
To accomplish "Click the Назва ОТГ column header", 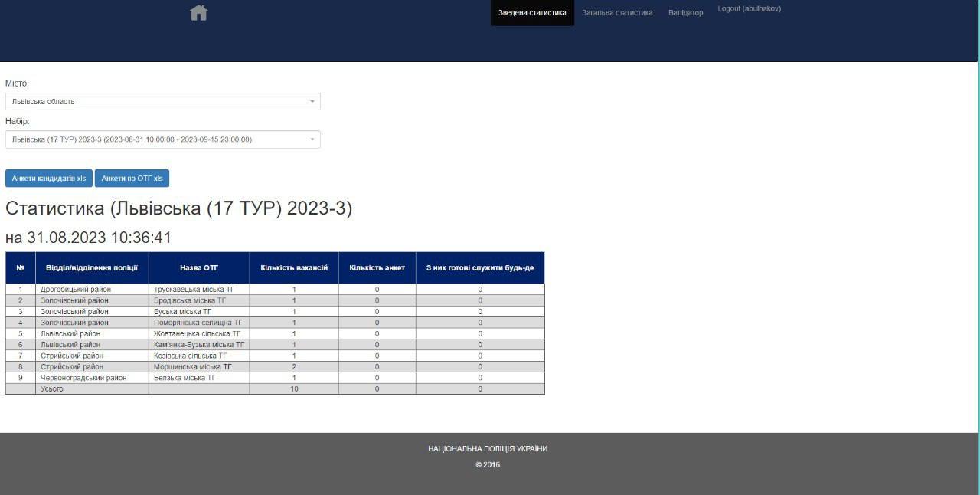I will [199, 268].
